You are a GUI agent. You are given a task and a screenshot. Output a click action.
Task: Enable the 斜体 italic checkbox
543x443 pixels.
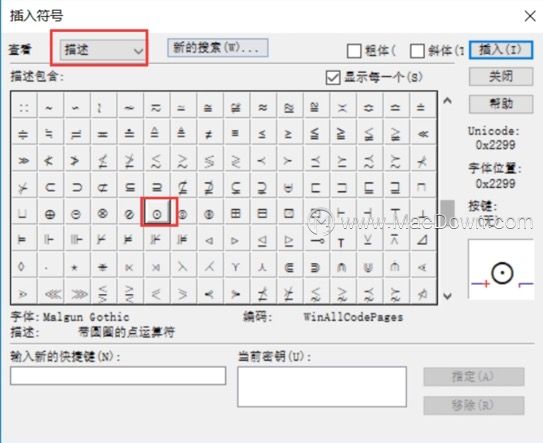(417, 51)
